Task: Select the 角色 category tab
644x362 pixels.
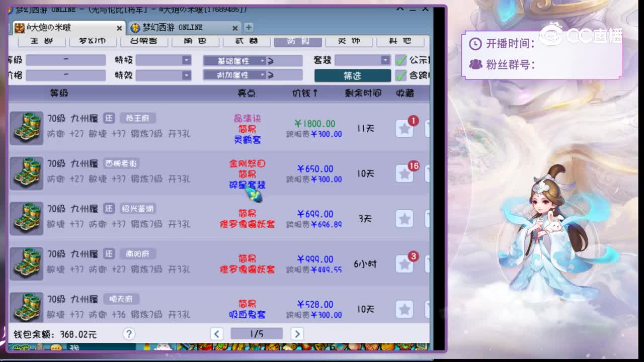Action: [x=195, y=41]
